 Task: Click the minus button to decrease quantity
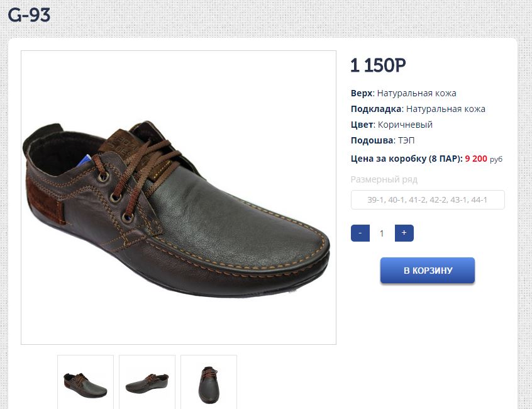[360, 233]
